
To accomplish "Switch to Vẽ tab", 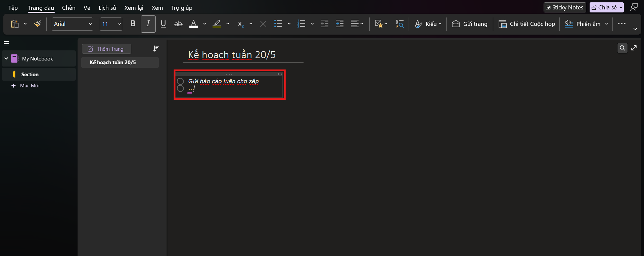I will pyautogui.click(x=87, y=8).
